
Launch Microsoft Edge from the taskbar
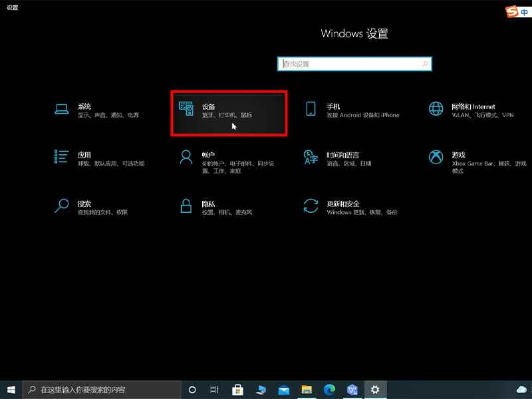point(329,390)
